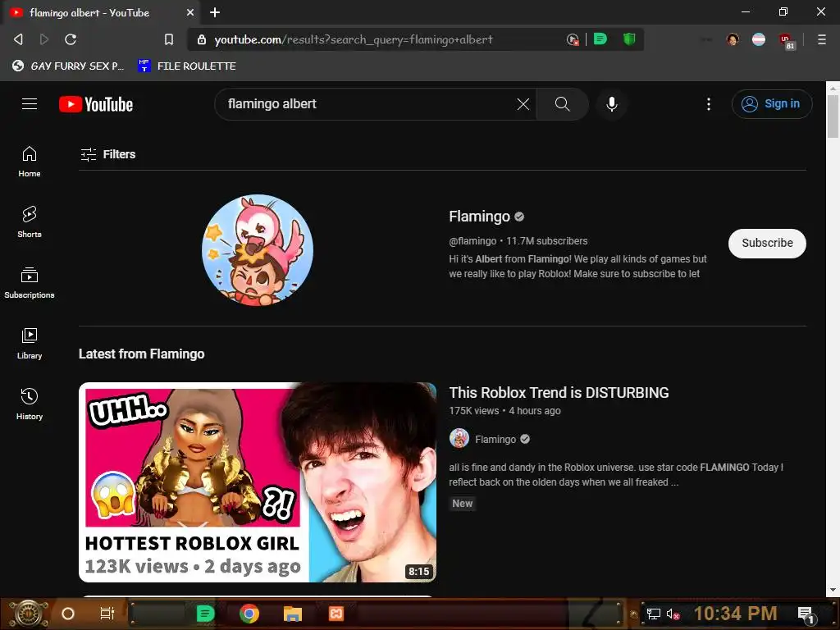Click uBlock extension icon with 81 badge
Screen dimensions: 840x630
(786, 40)
